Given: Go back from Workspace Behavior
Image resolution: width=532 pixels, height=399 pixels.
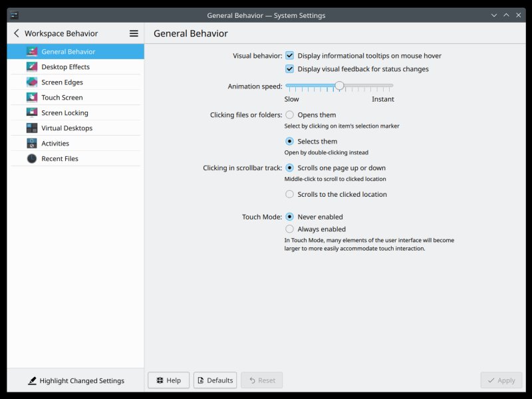Looking at the screenshot, I should click(x=17, y=33).
